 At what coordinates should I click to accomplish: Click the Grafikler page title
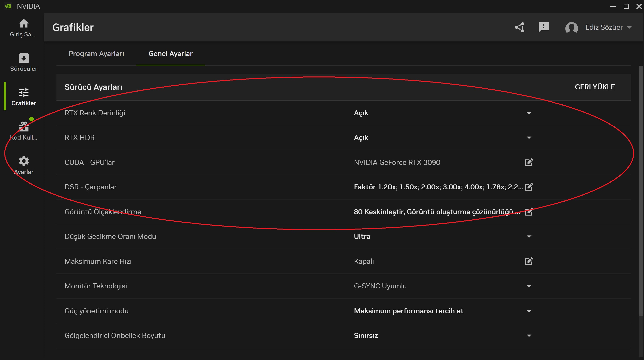tap(73, 27)
